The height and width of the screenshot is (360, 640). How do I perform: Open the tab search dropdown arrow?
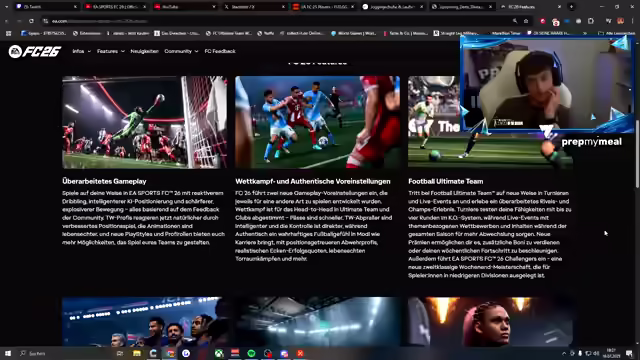pos(7,7)
